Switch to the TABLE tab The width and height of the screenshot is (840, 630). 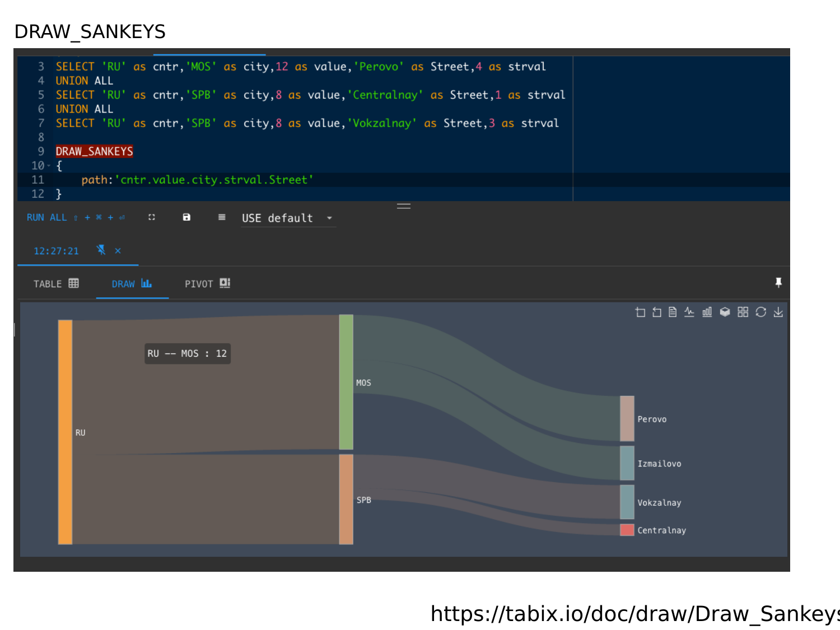click(x=56, y=284)
